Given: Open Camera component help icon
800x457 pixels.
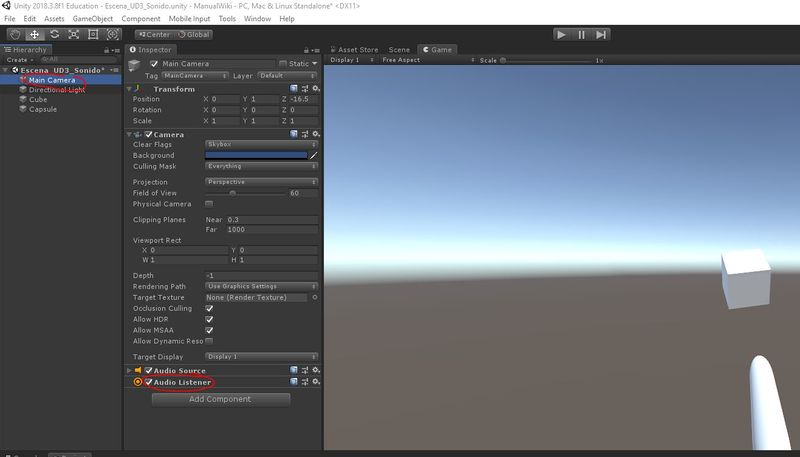Looking at the screenshot, I should (x=294, y=134).
